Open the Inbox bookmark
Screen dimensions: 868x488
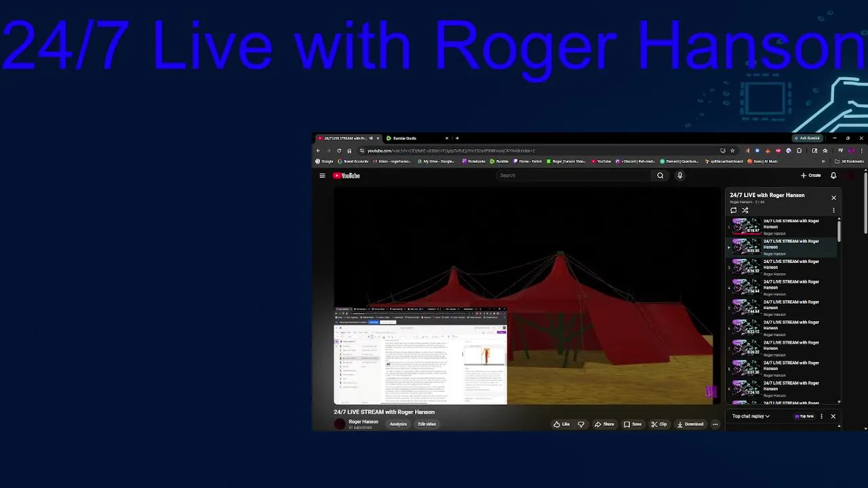pos(392,161)
